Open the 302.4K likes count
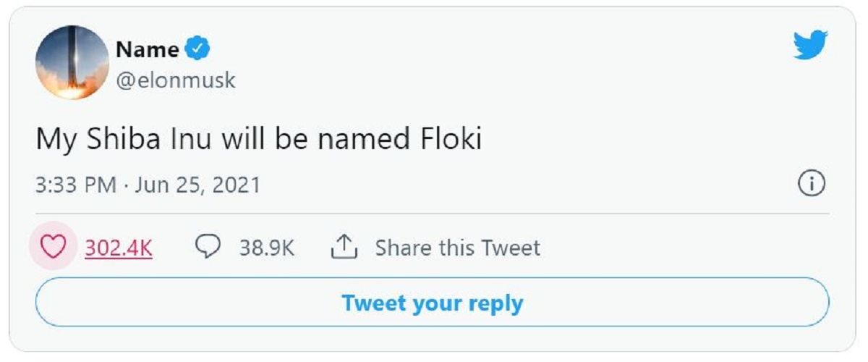The image size is (868, 362). pos(119,248)
